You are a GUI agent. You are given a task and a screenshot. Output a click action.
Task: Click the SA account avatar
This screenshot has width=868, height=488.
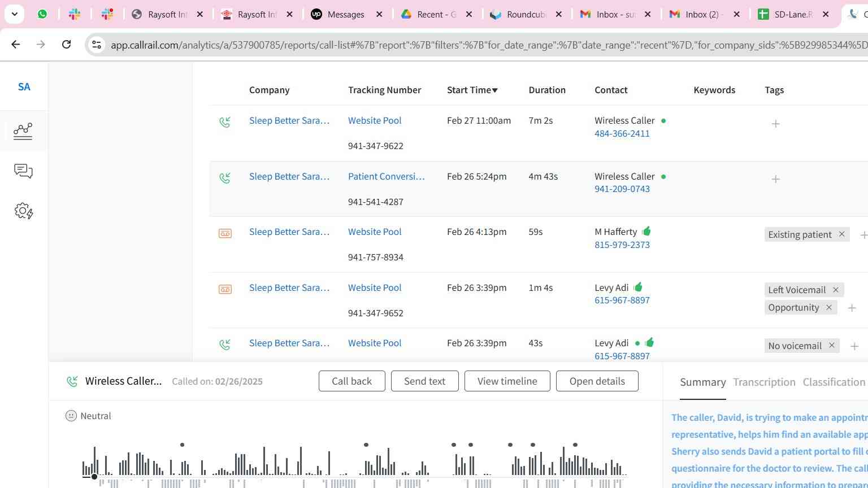24,86
